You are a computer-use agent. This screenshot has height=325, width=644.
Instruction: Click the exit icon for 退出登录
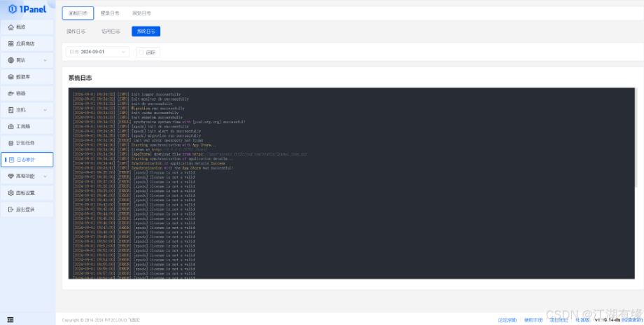[x=11, y=209]
